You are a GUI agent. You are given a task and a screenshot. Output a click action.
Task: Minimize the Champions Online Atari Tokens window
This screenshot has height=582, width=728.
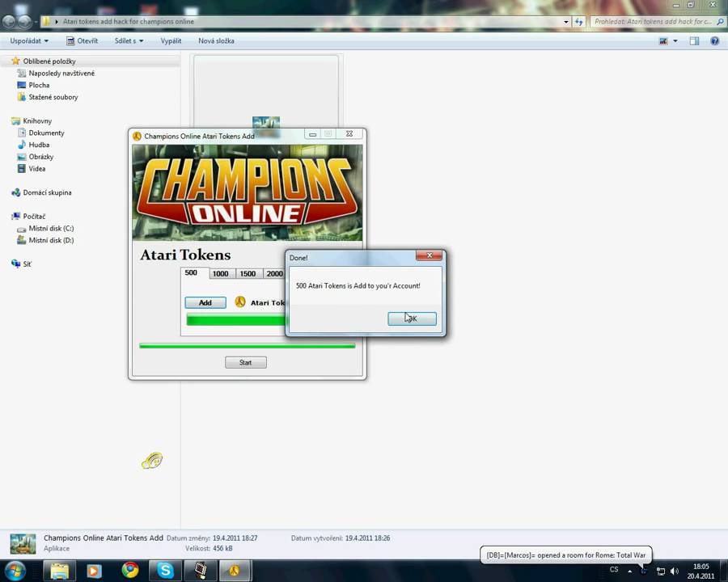pos(312,134)
